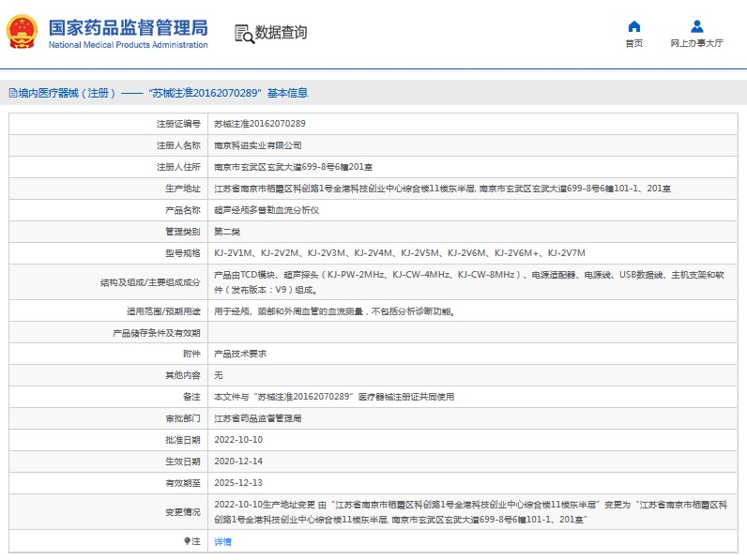Click the 数据查询 search-document icon

244,34
